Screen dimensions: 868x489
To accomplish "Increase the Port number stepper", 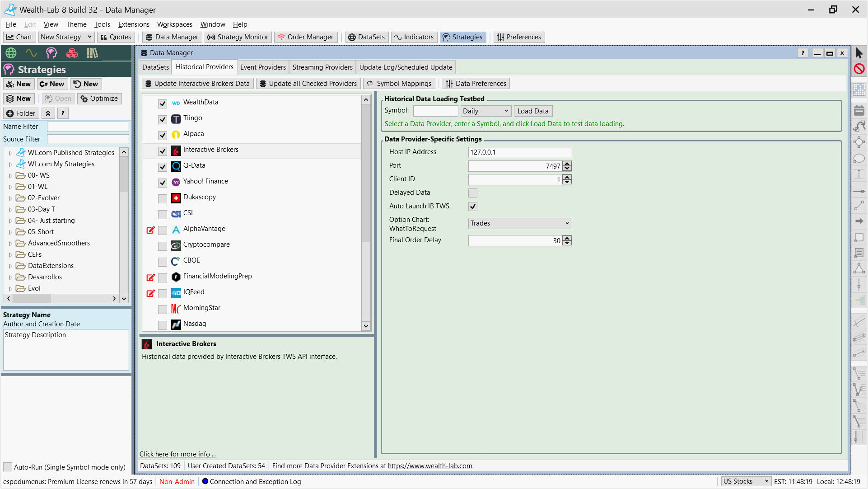I will pyautogui.click(x=568, y=164).
